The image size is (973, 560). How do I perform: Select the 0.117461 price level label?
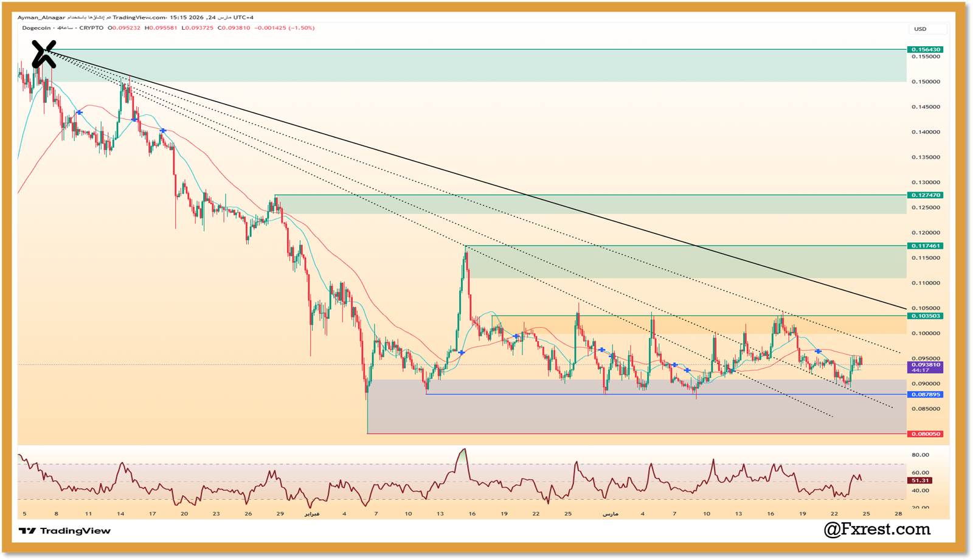924,246
